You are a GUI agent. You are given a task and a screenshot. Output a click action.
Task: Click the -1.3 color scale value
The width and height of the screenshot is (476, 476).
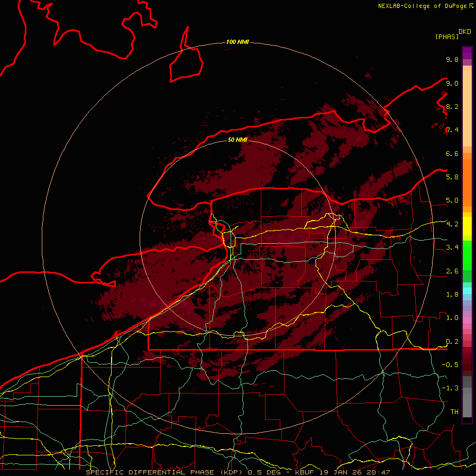click(450, 388)
